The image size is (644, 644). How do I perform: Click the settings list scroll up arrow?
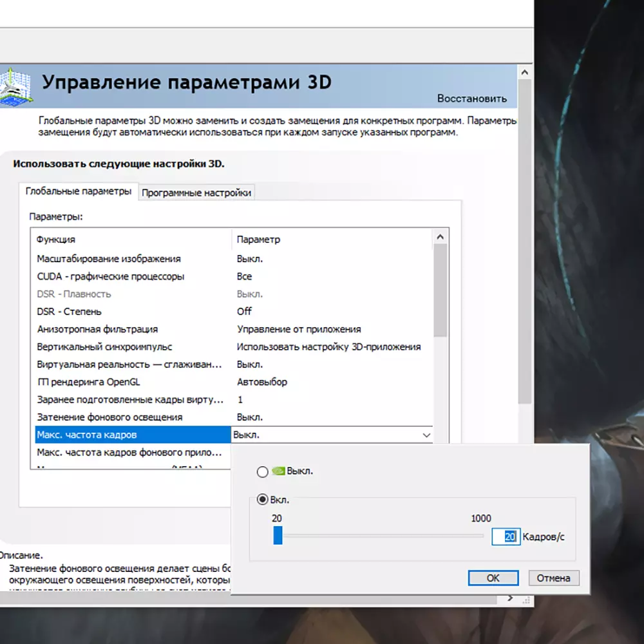pos(440,237)
